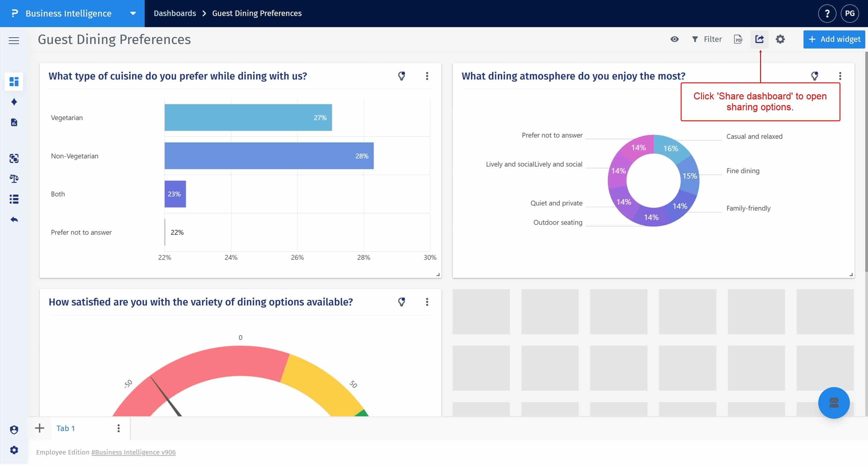The image size is (868, 466).
Task: Click the report document icon in sidebar
Action: pyautogui.click(x=14, y=122)
